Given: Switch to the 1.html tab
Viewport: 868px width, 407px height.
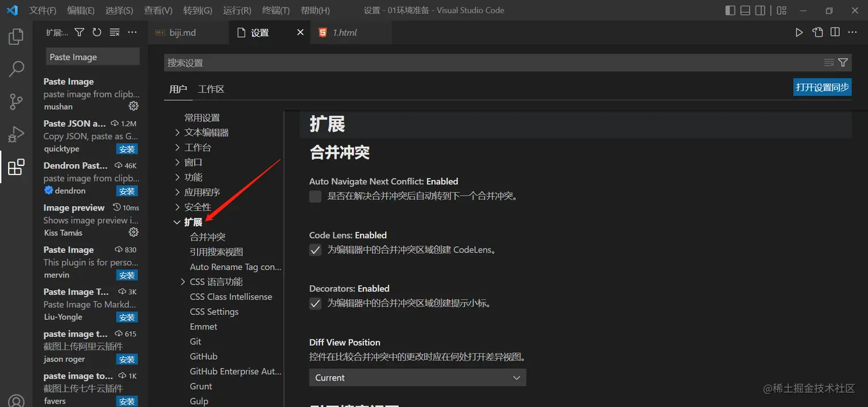Looking at the screenshot, I should 351,33.
